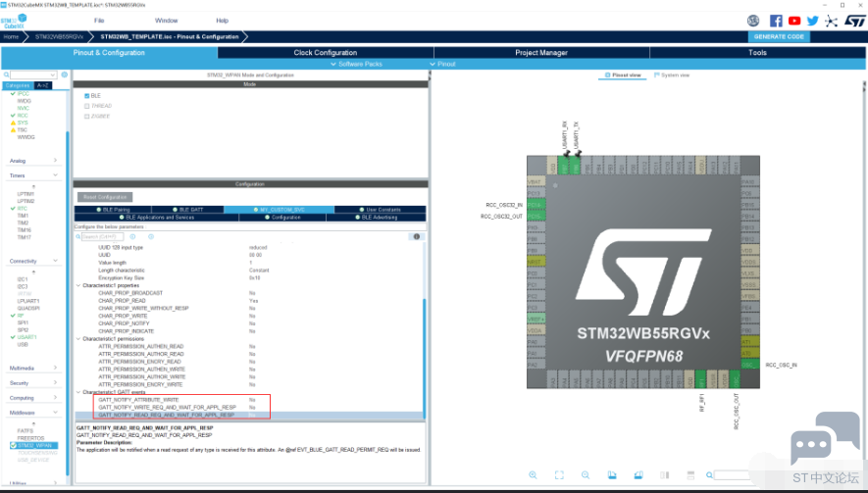Click the parameter info icon

[x=417, y=236]
